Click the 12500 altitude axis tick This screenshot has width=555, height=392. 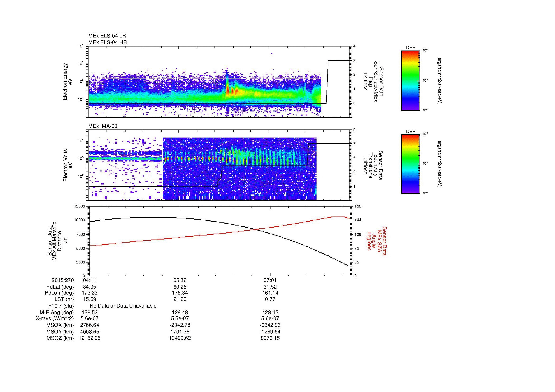(80, 206)
